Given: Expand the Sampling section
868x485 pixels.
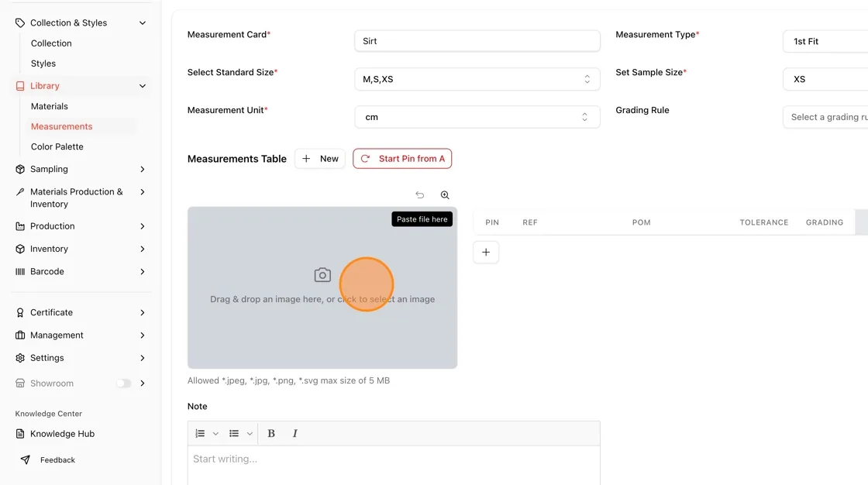Looking at the screenshot, I should pos(143,169).
